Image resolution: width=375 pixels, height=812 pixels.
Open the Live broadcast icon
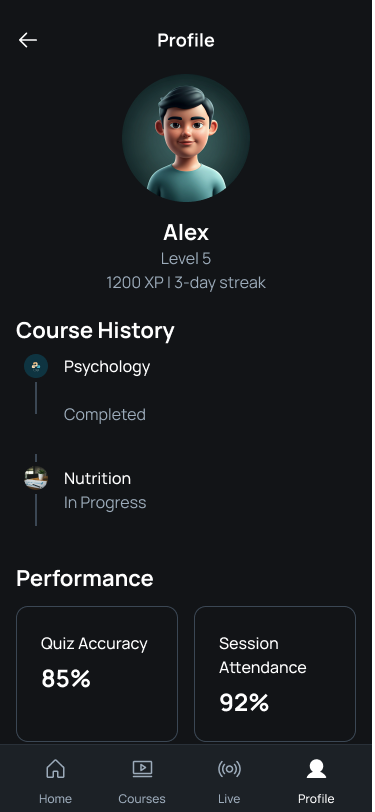(x=229, y=768)
